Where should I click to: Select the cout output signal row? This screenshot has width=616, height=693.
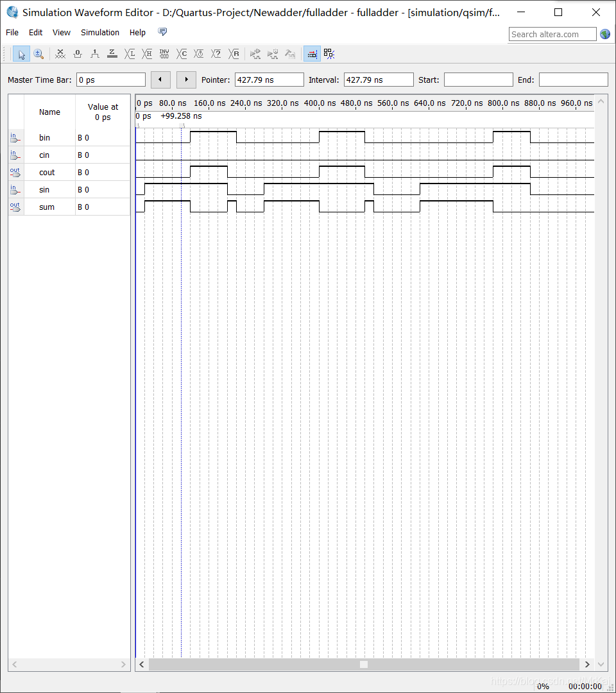coord(69,172)
